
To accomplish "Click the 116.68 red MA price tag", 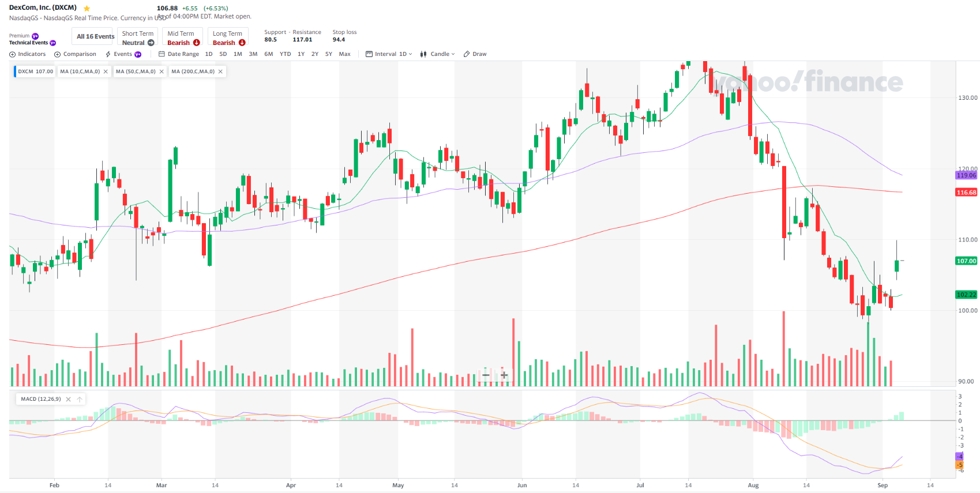I will (966, 193).
